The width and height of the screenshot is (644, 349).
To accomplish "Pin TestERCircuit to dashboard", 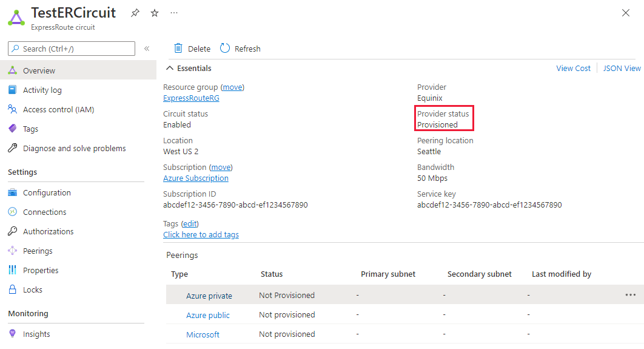I will tap(135, 13).
